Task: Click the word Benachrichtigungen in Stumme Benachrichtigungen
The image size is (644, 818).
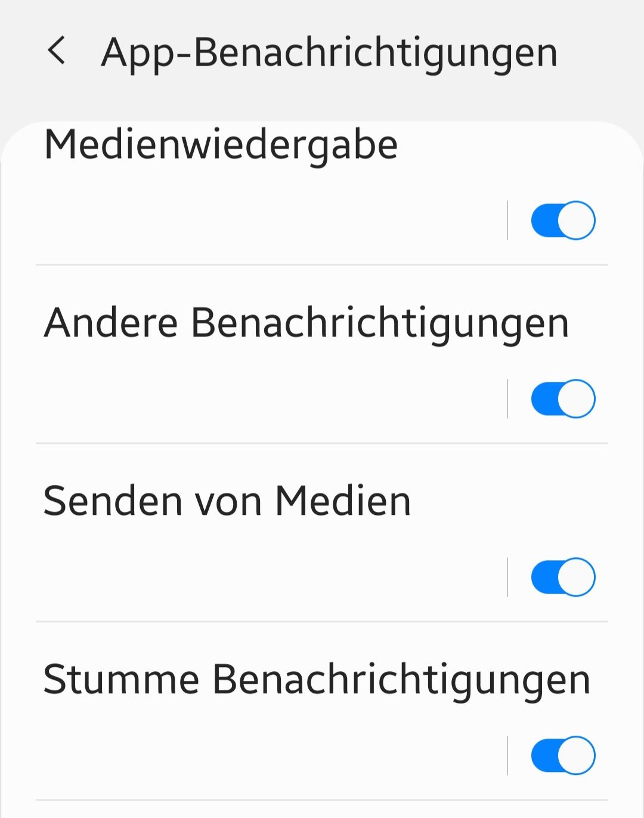Action: pos(401,680)
